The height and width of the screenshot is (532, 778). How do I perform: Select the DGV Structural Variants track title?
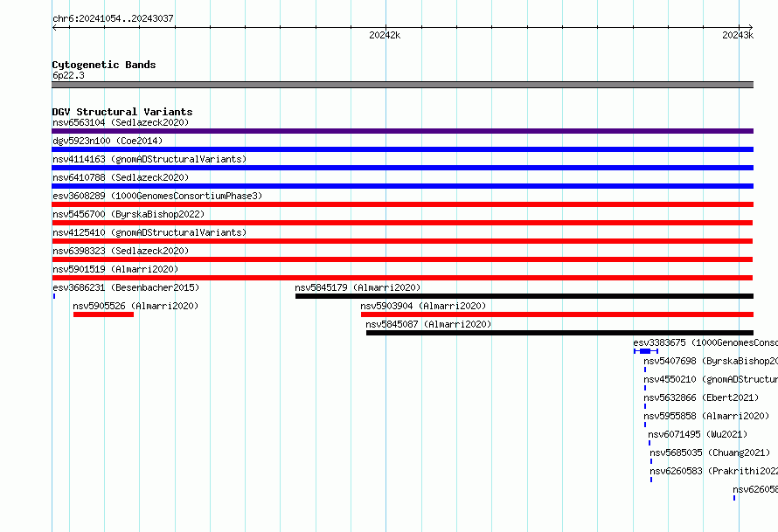[x=122, y=112]
